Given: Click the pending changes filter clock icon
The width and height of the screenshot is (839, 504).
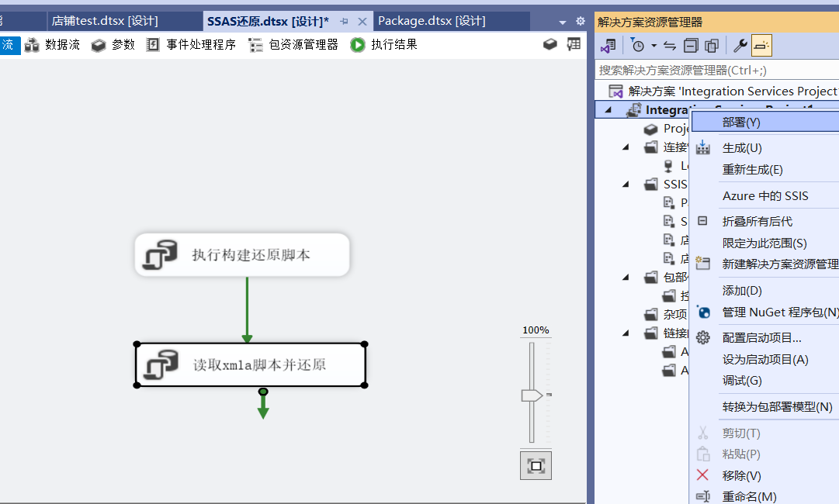Looking at the screenshot, I should click(636, 46).
